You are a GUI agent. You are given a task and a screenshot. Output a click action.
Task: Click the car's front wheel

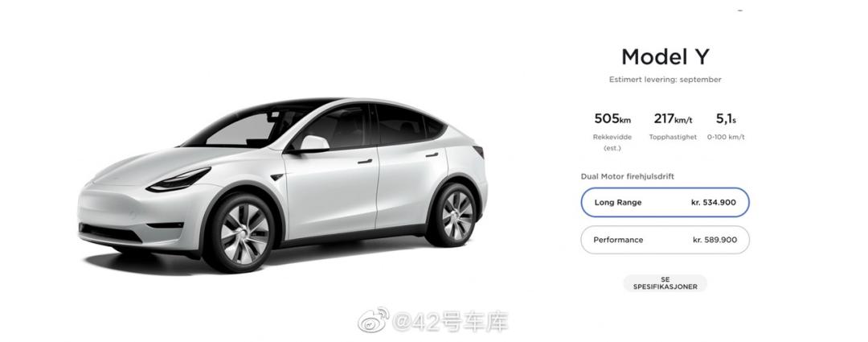[241, 232]
